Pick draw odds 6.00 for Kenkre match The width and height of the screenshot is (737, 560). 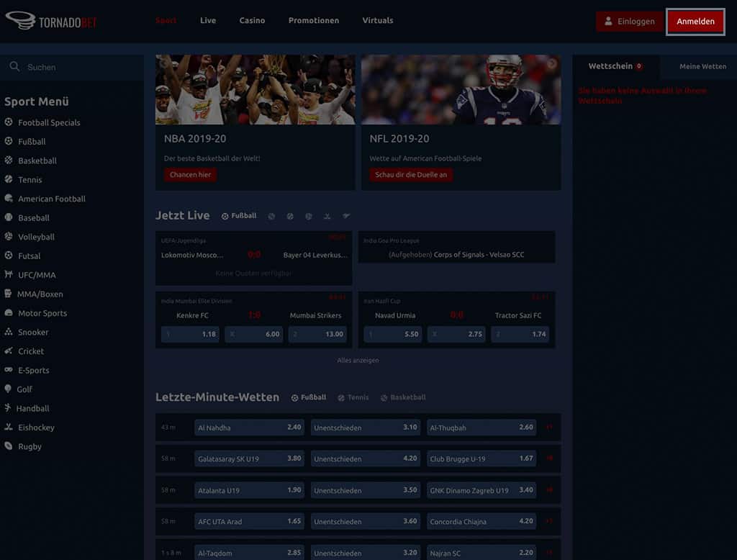254,334
